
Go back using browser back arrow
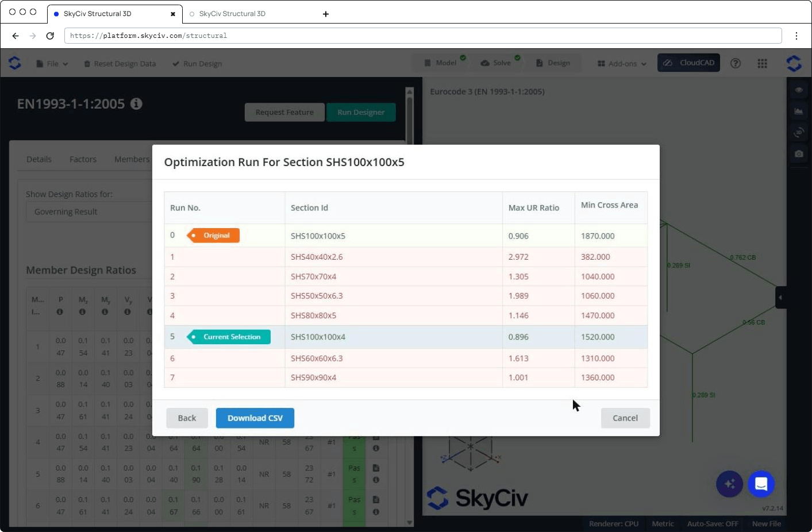[16, 36]
